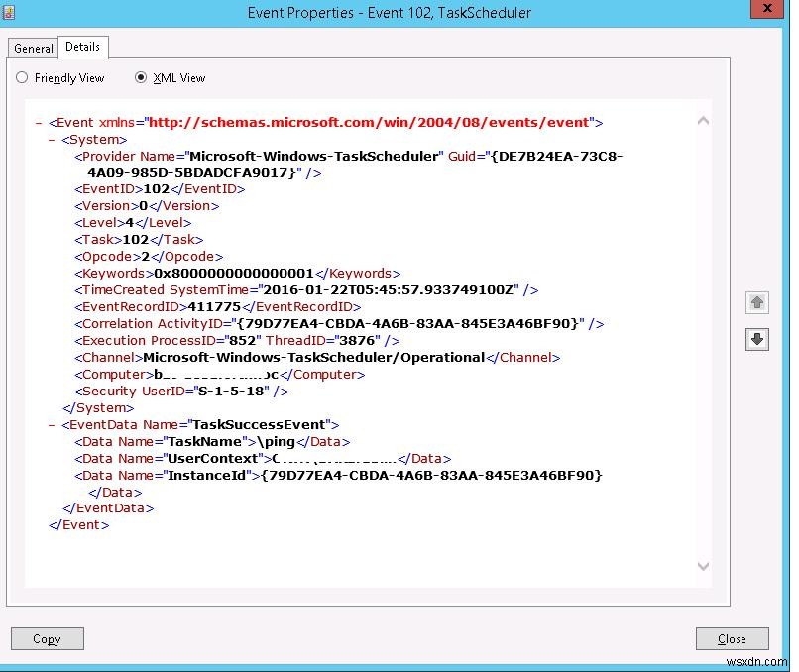Click the XML scroll up arrow
The image size is (799, 672).
click(703, 121)
